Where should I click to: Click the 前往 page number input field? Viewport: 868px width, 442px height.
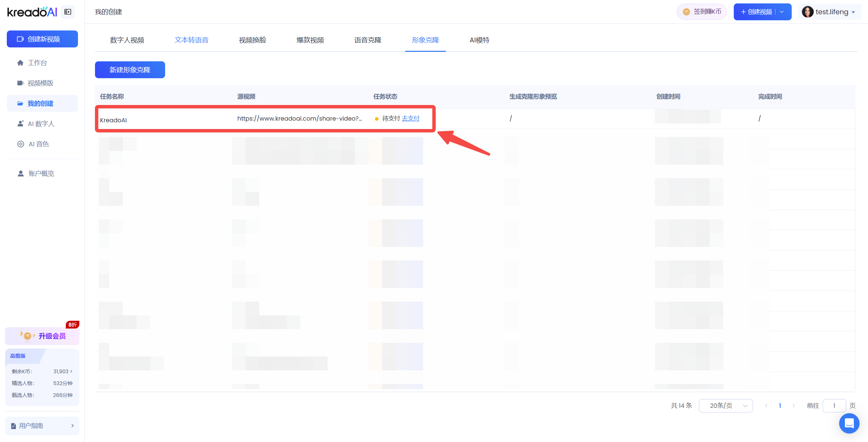tap(834, 405)
